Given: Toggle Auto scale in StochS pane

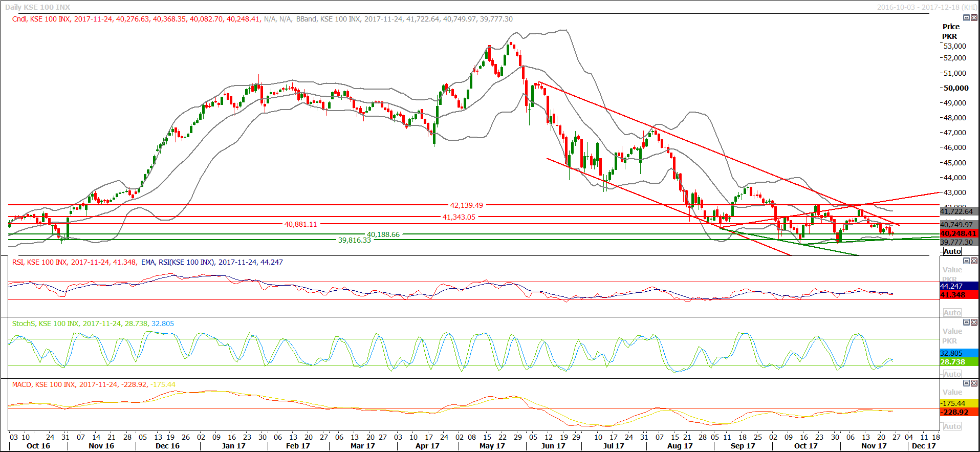Looking at the screenshot, I should [952, 374].
